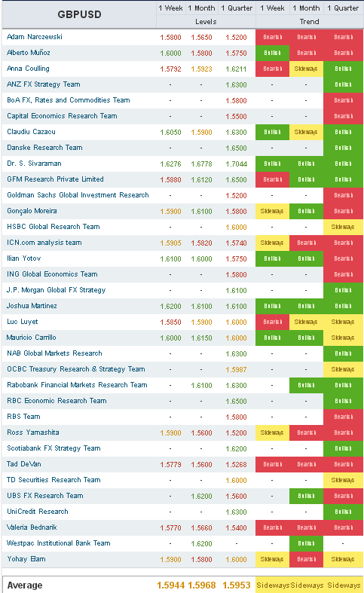Image resolution: width=364 pixels, height=593 pixels.
Task: Open RBC Economic Research Team link
Action: [57, 401]
